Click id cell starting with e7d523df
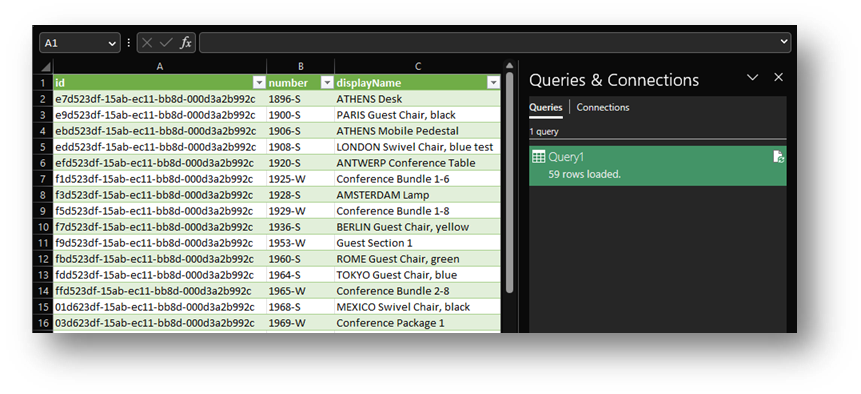861x394 pixels. point(160,99)
